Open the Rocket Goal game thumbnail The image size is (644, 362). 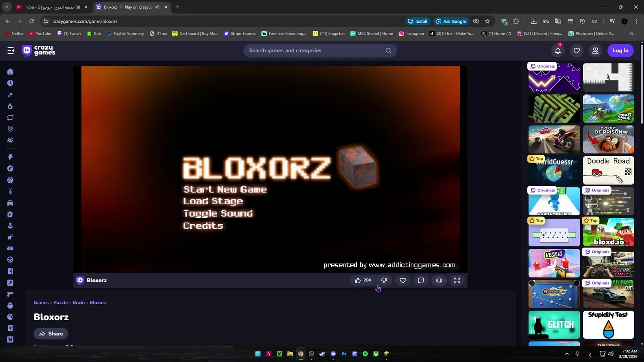(608, 109)
